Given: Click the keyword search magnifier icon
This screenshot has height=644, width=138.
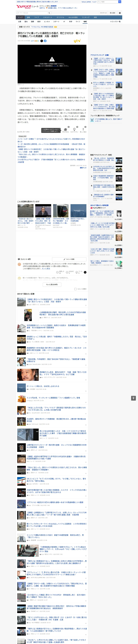Looking at the screenshot, I should coord(49,13).
